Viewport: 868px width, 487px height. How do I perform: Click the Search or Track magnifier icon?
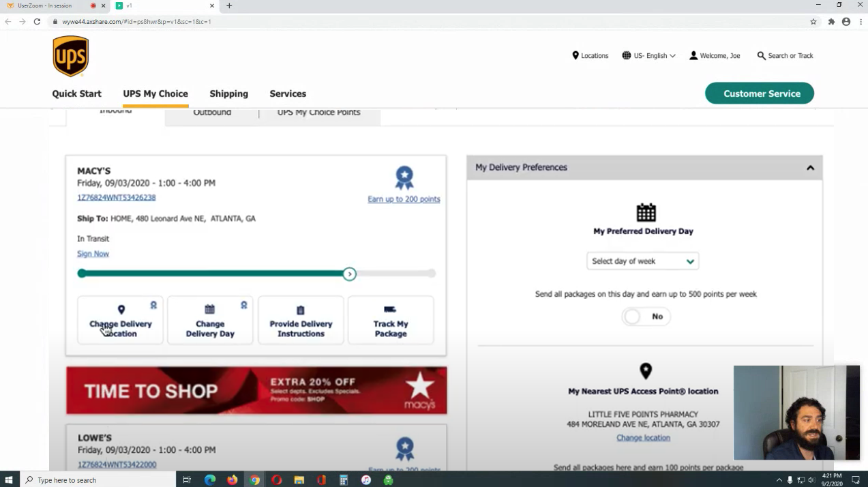762,56
